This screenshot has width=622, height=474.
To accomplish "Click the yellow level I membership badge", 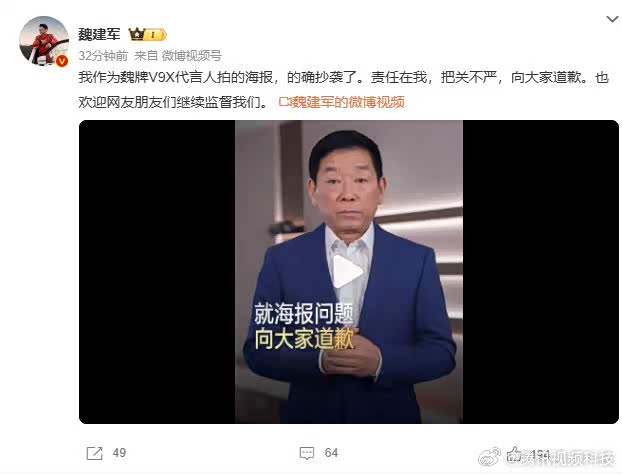I will coord(155,35).
